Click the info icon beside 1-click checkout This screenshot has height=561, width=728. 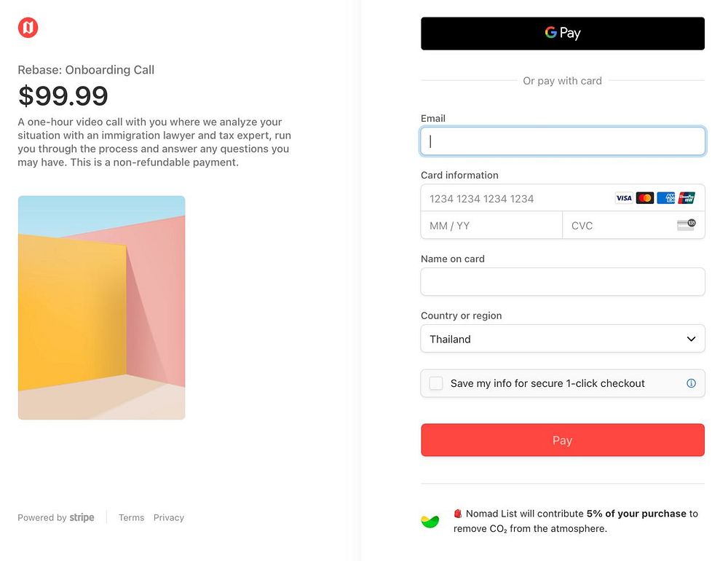coord(691,383)
